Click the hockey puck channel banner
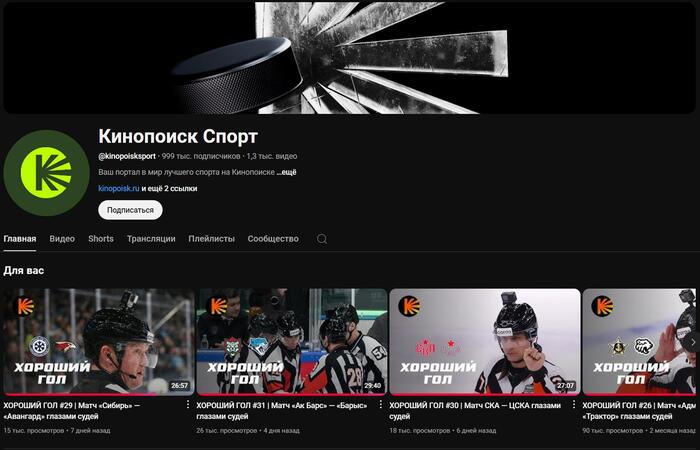Viewport: 700px width, 450px height. pos(350,57)
